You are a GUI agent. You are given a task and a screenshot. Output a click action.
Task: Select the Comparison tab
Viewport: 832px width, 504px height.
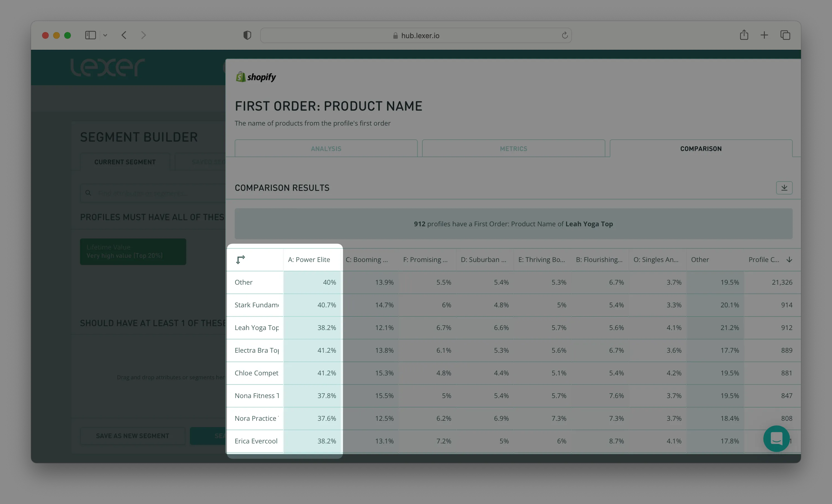701,149
